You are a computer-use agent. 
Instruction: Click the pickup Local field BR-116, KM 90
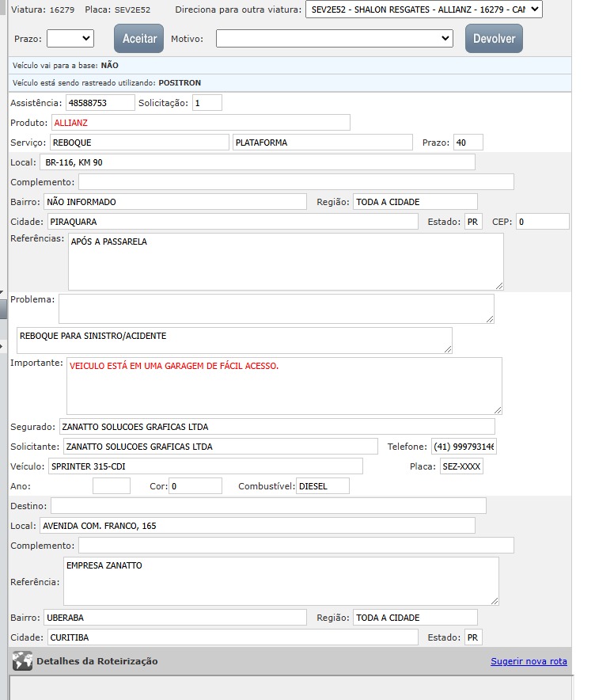coord(257,162)
